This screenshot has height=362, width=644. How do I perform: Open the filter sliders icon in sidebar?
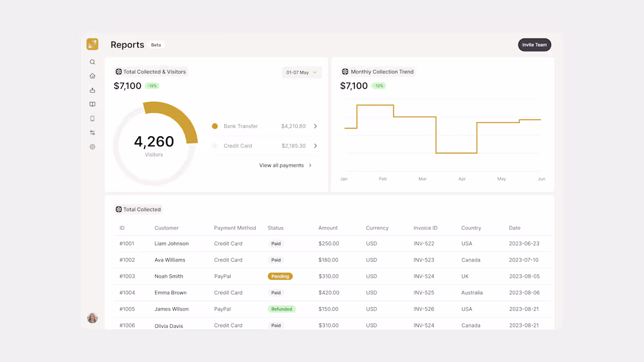(x=92, y=132)
